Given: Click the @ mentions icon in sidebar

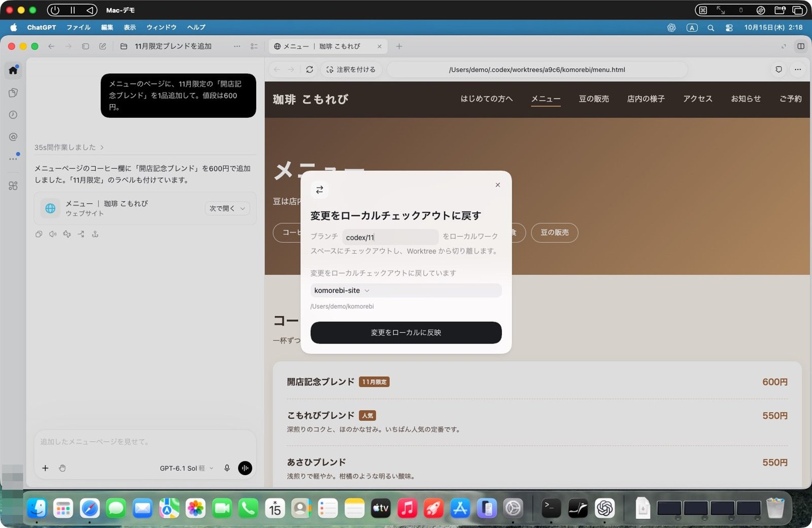Looking at the screenshot, I should coord(13,137).
